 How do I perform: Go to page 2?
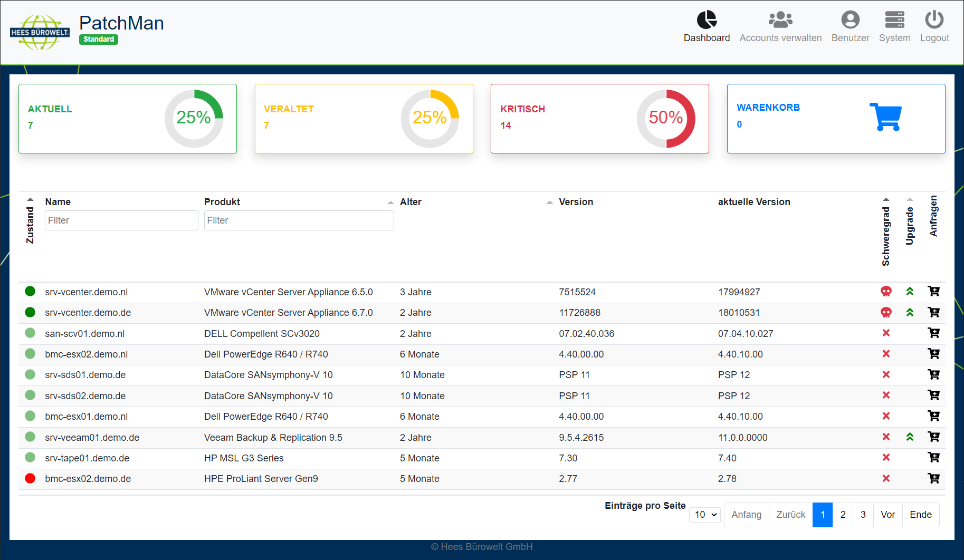point(843,515)
